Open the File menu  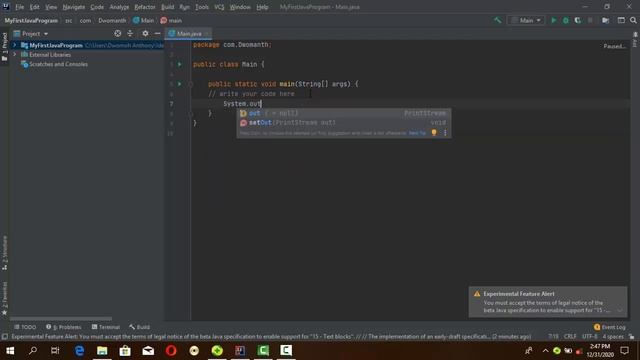(19, 7)
